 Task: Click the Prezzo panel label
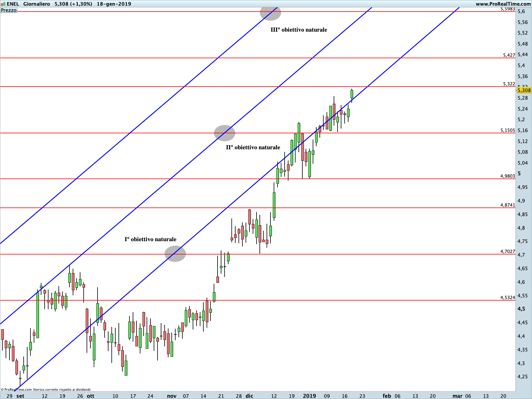[x=9, y=10]
